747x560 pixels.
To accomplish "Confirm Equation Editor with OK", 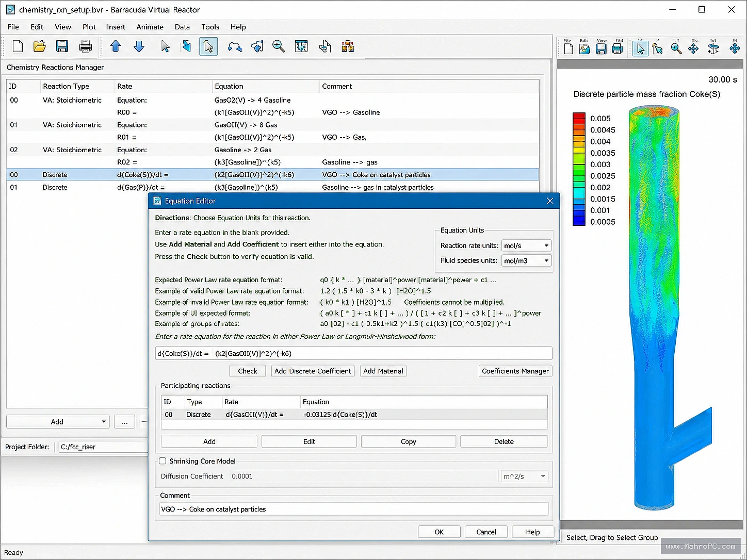I will pyautogui.click(x=439, y=532).
